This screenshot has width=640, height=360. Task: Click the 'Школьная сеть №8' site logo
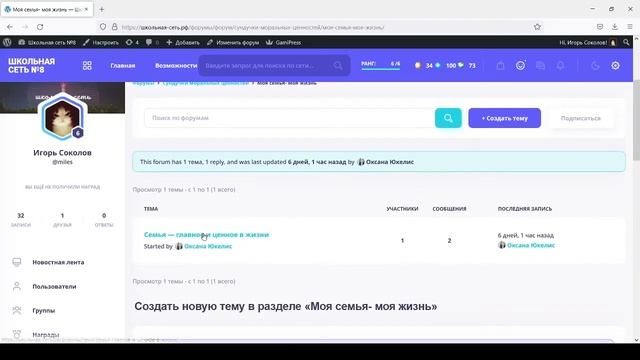point(31,66)
